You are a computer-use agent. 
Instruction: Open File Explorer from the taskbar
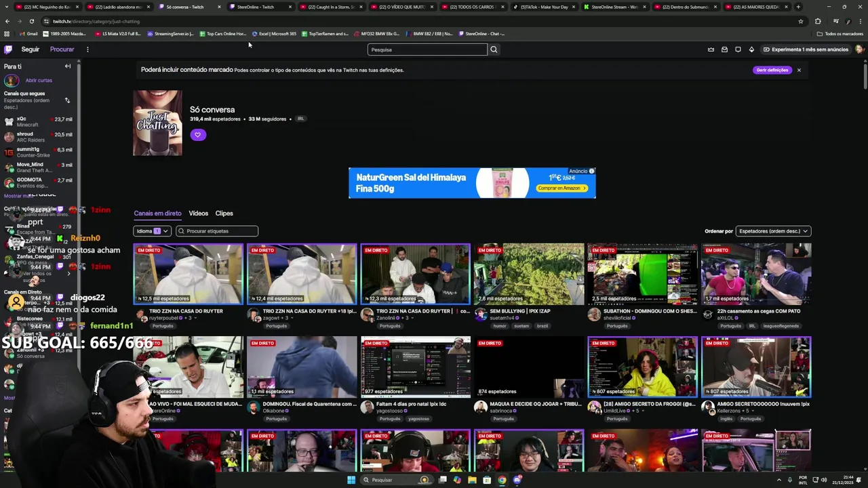pos(472,480)
